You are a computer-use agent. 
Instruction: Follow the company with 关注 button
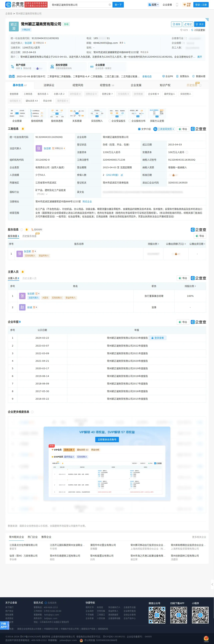click(x=199, y=24)
